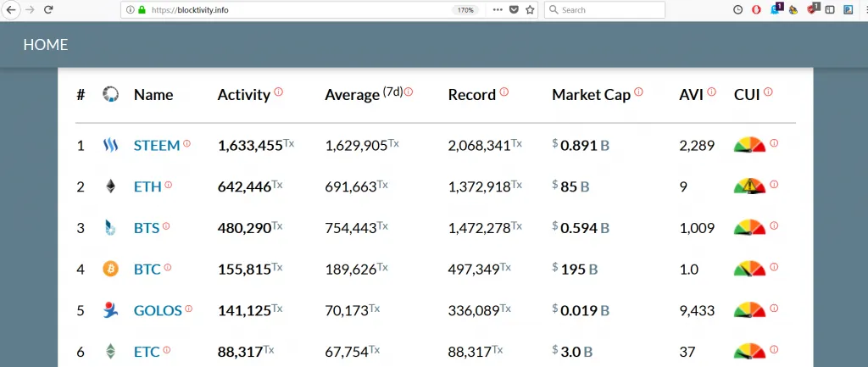868x367 pixels.
Task: Click the STEEM CUI gauge
Action: [x=749, y=145]
